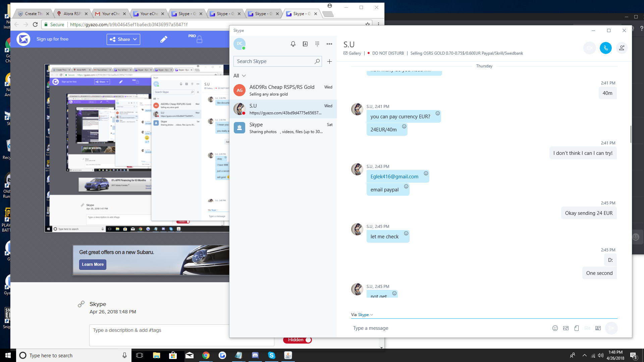
Task: Open Skype more options ellipsis
Action: click(x=329, y=44)
